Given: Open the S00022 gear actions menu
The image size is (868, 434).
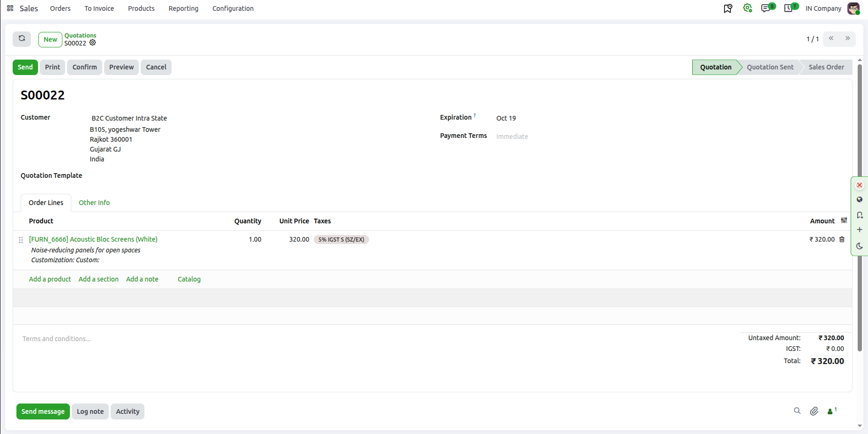Looking at the screenshot, I should coord(93,43).
